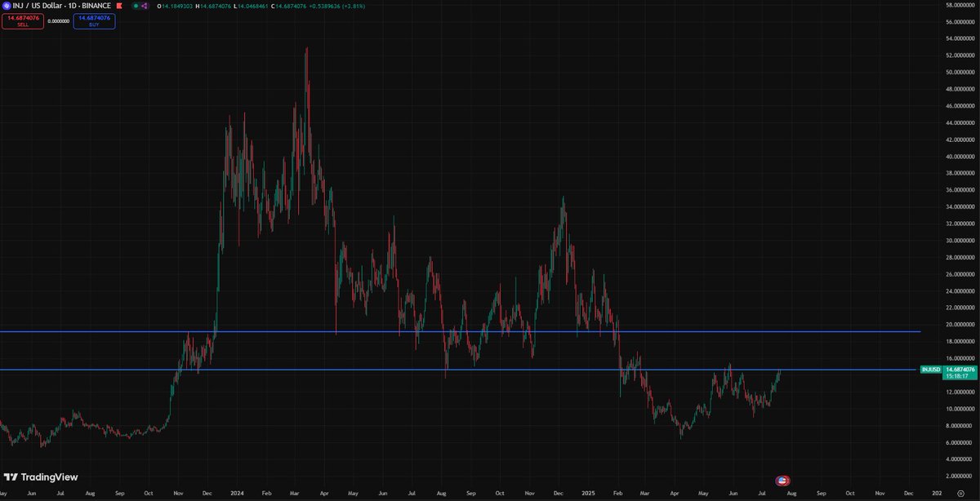The width and height of the screenshot is (980, 501).
Task: Click the red SELL price button
Action: (x=22, y=21)
